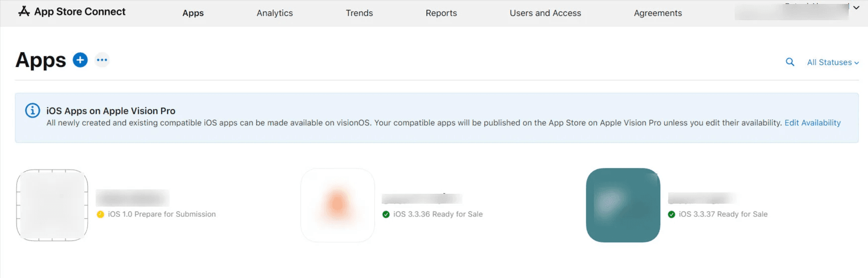This screenshot has width=868, height=278.
Task: Expand the All Statuses filter dropdown
Action: click(832, 62)
